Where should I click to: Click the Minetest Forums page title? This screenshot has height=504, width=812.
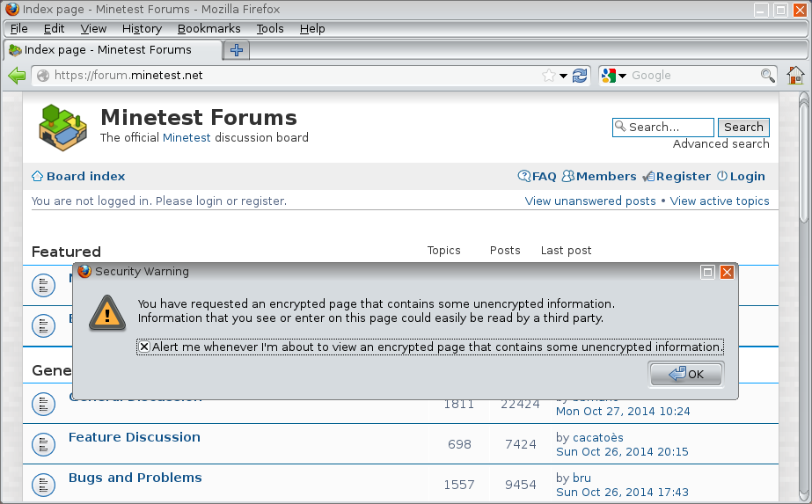point(199,118)
